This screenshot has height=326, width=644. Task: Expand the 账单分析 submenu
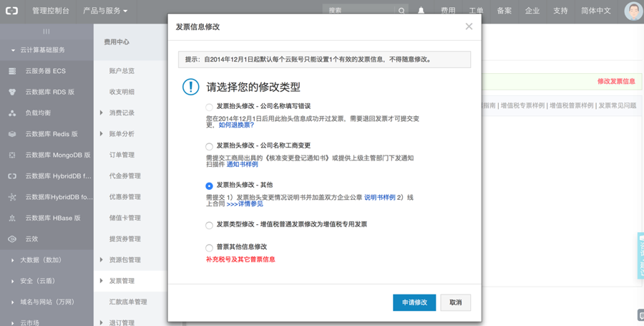click(102, 133)
